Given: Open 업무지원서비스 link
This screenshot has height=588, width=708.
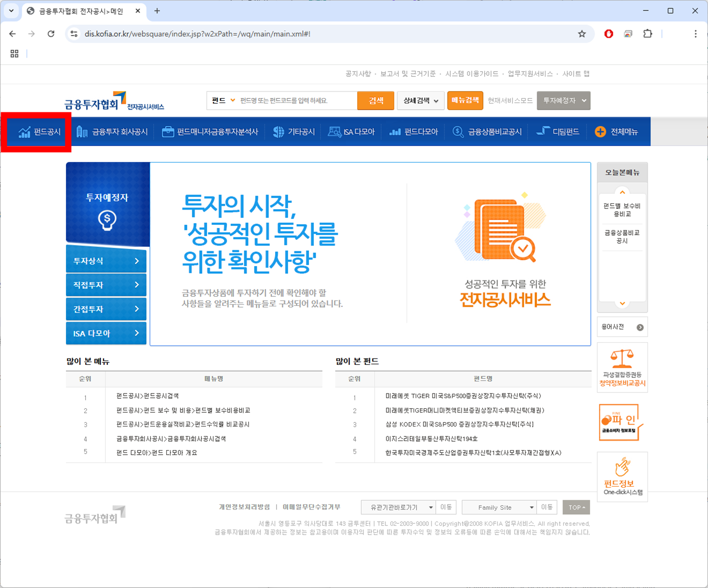Looking at the screenshot, I should [530, 74].
